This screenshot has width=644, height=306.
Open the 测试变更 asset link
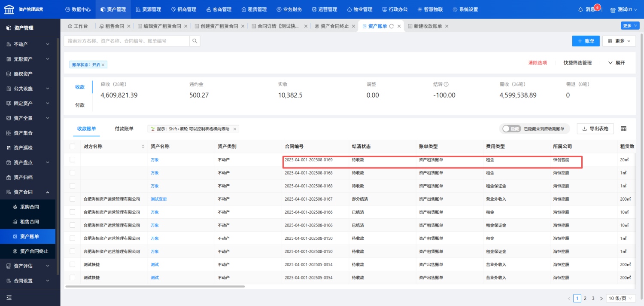tap(158, 199)
